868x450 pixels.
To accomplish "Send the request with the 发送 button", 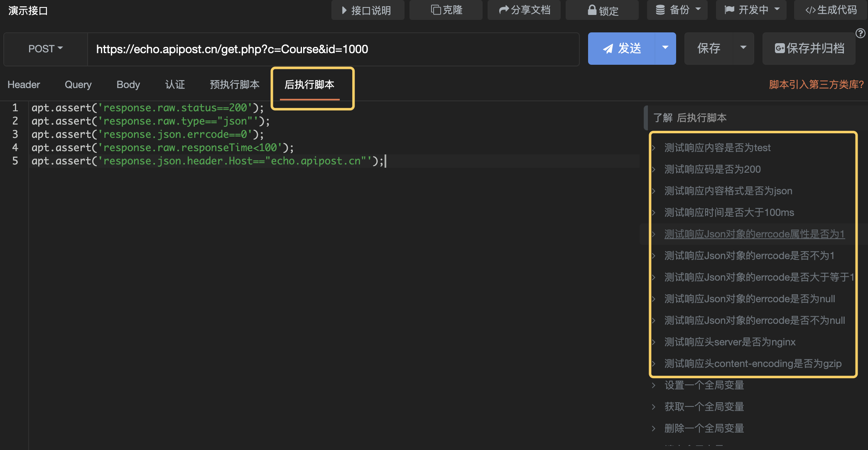I will point(622,49).
